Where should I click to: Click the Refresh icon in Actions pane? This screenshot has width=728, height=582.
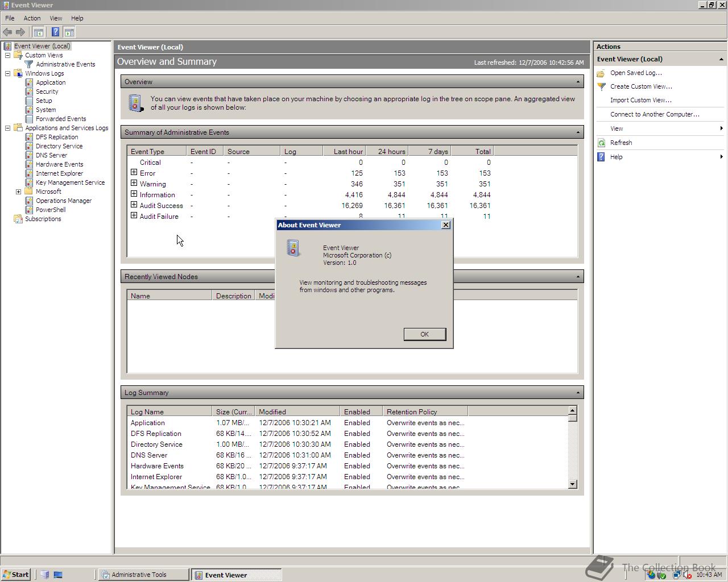[601, 143]
